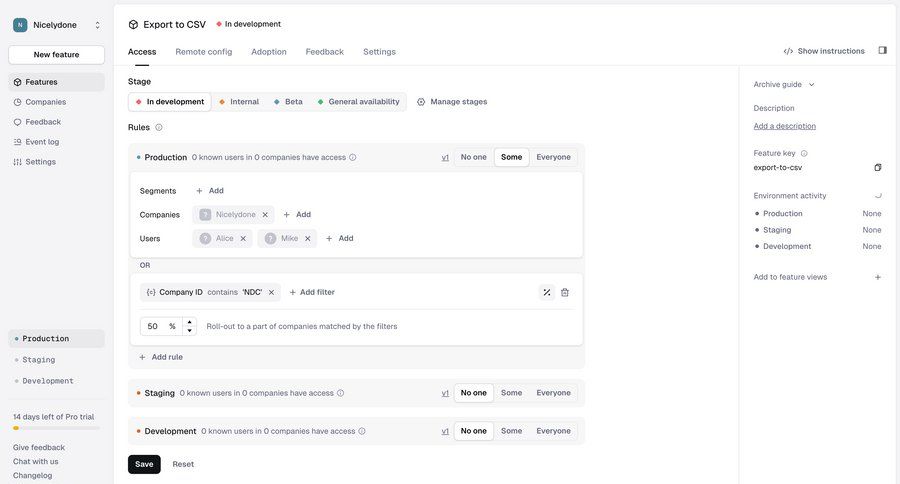Save the access rule changes
Viewport: 900px width, 484px height.
pos(144,464)
